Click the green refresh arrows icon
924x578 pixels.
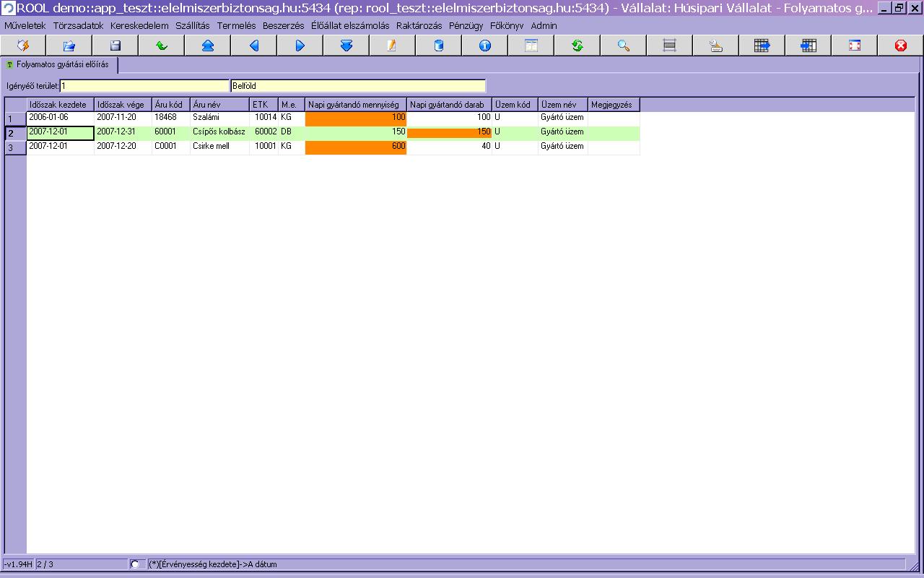[x=577, y=46]
